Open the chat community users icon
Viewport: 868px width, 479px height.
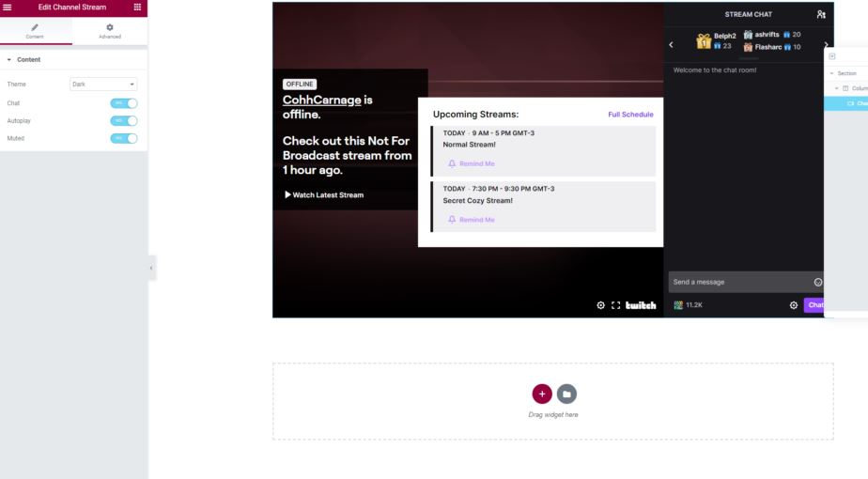[821, 14]
